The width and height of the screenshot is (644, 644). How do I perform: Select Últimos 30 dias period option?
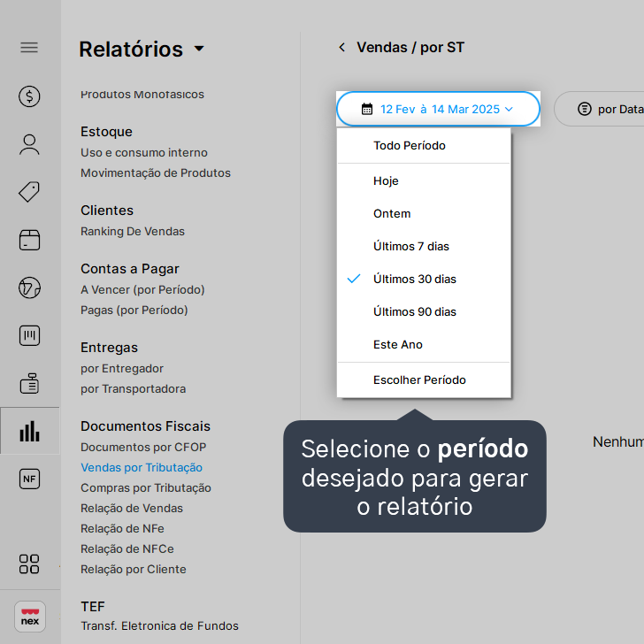pyautogui.click(x=424, y=279)
